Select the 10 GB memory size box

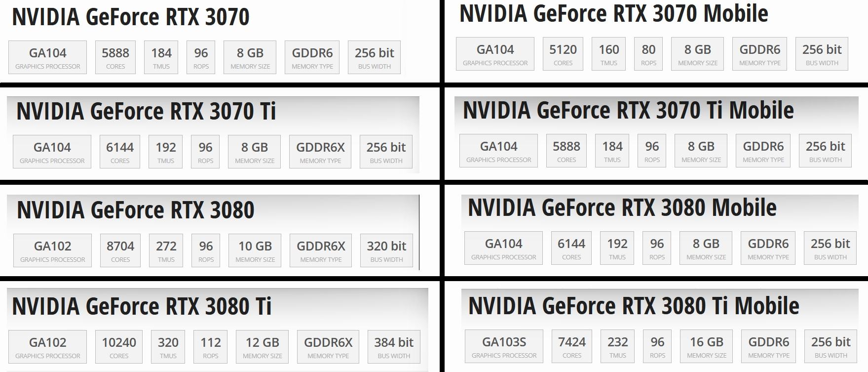pos(255,250)
